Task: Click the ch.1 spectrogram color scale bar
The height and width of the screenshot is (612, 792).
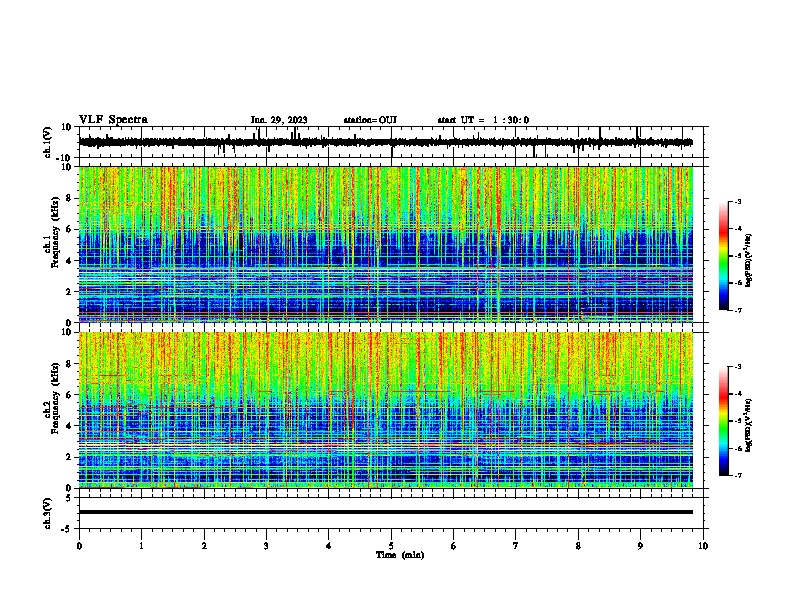Action: pos(723,256)
